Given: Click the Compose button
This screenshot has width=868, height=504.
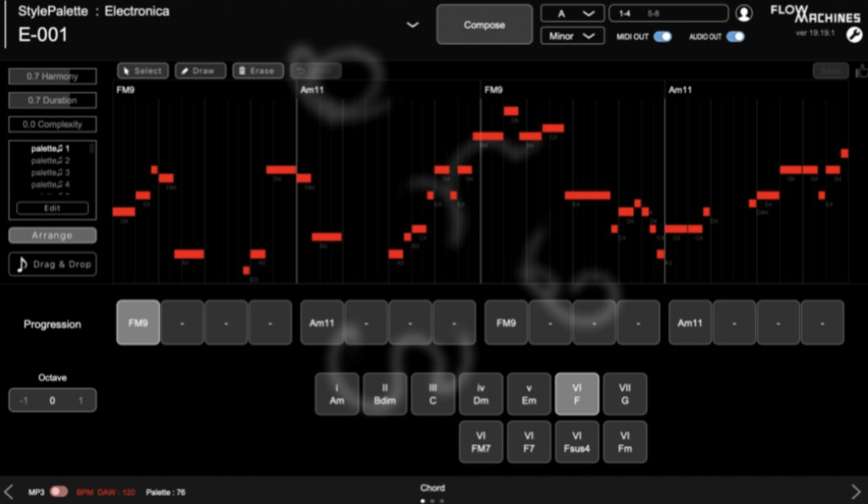Looking at the screenshot, I should 484,25.
